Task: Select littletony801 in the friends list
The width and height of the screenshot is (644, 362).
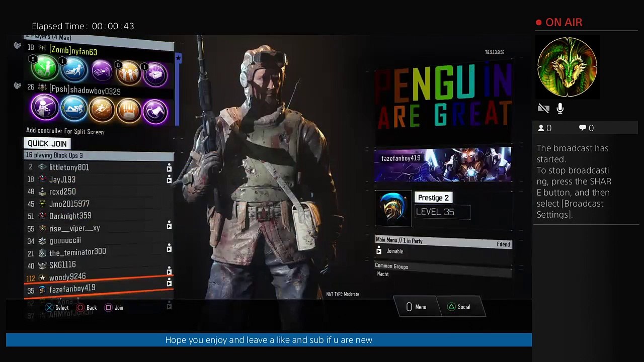Action: click(99, 167)
